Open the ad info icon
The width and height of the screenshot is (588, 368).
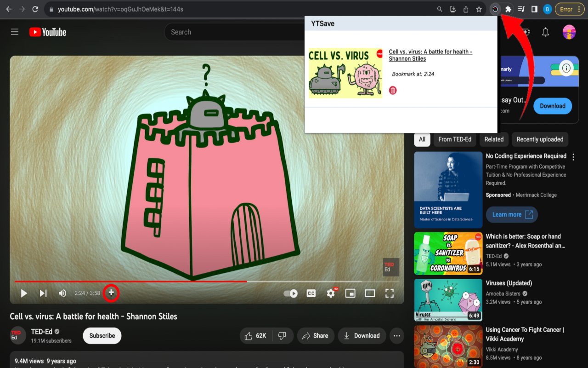pos(566,68)
